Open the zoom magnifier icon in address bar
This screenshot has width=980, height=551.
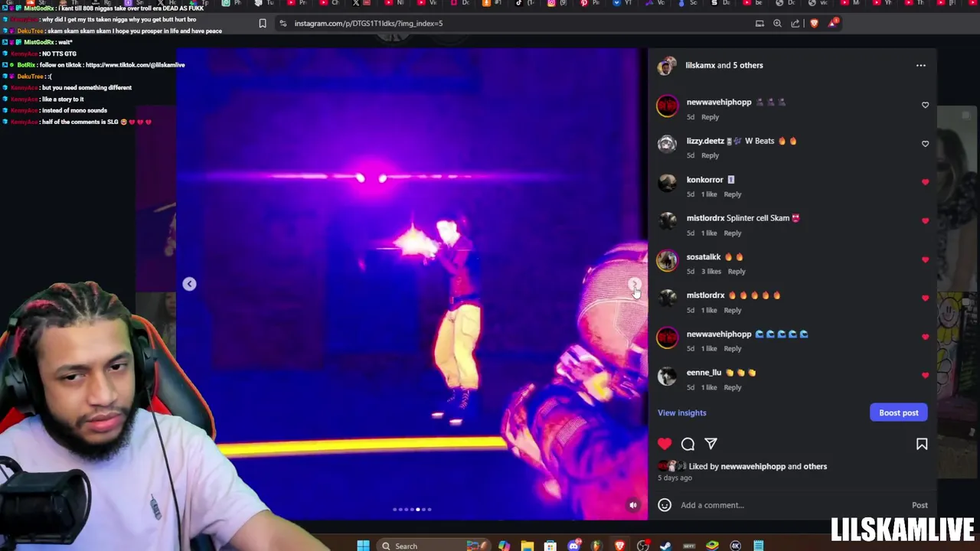(777, 23)
